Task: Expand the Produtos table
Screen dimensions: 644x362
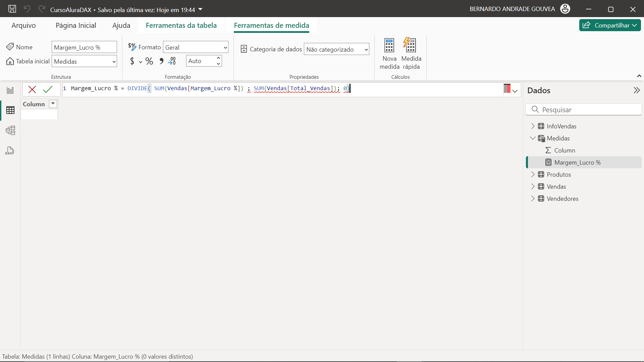Action: 533,174
